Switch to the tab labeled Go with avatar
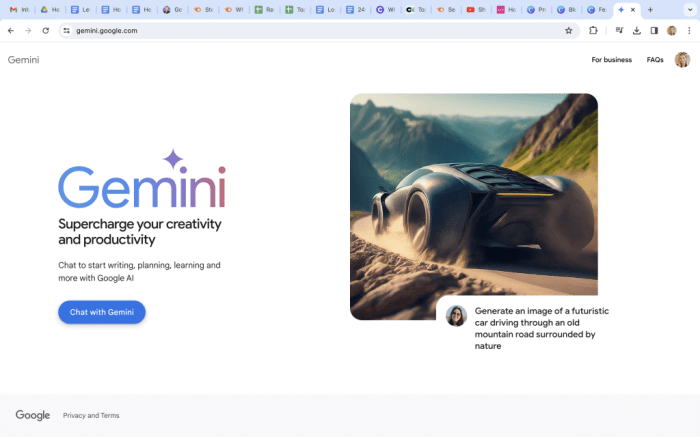700x437 pixels. click(x=172, y=9)
